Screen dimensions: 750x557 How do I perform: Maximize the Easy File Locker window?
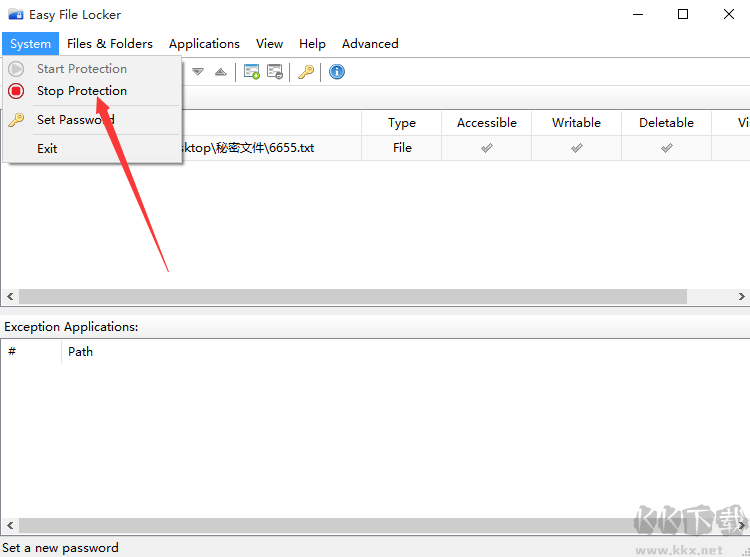(683, 14)
